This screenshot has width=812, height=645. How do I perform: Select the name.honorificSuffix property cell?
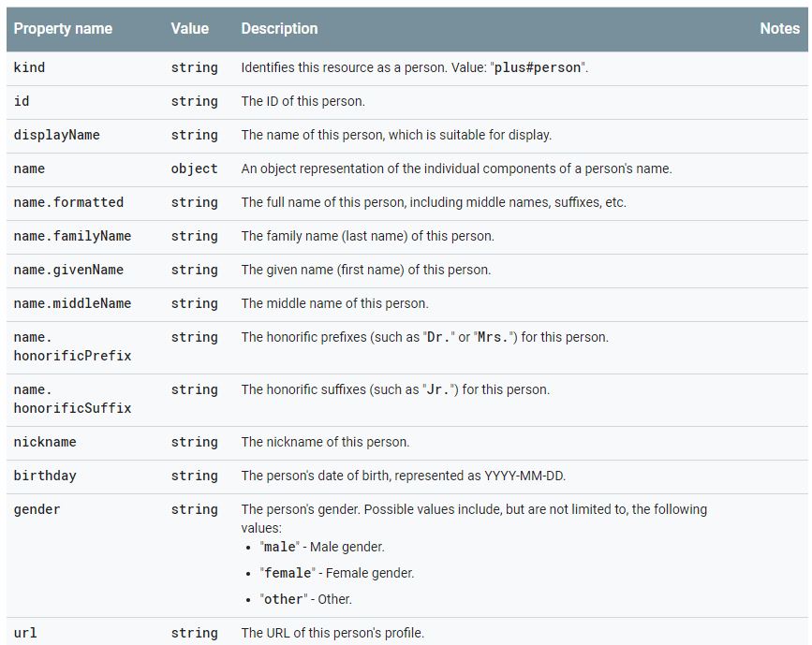pyautogui.click(x=72, y=399)
